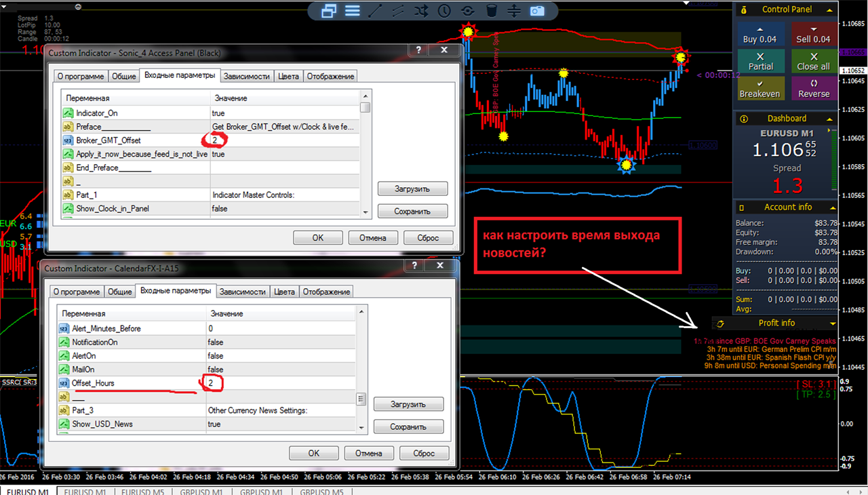
Task: Select the NotificationOn false value
Action: (281, 342)
